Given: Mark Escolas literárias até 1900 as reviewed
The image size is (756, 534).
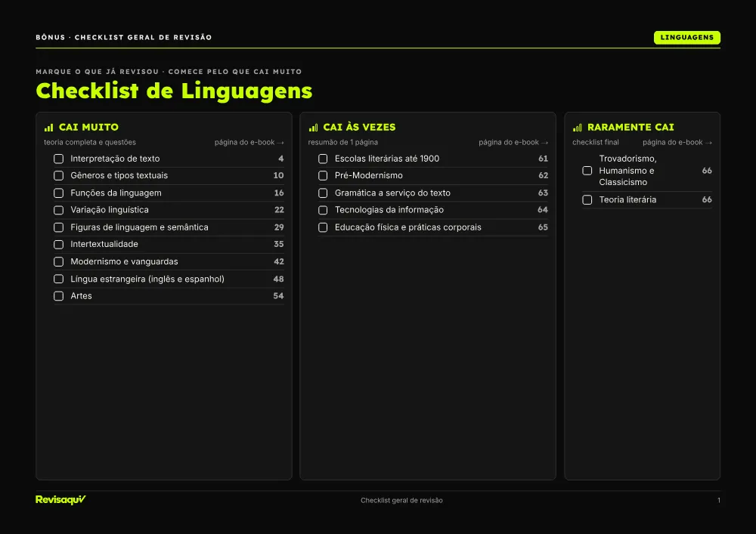Looking at the screenshot, I should click(323, 159).
